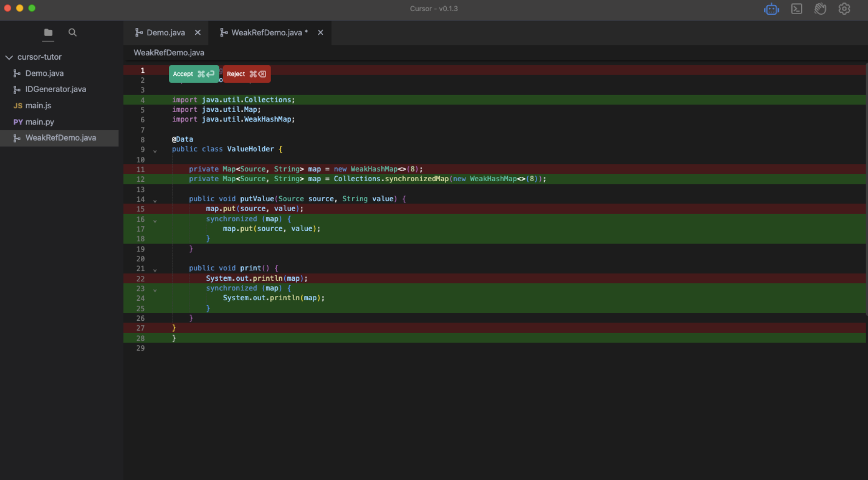
Task: Open the settings gear icon
Action: 845,9
